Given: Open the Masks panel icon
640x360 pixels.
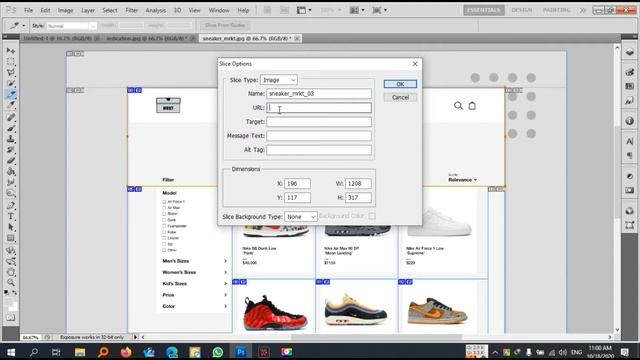Looking at the screenshot, I should pos(629,190).
